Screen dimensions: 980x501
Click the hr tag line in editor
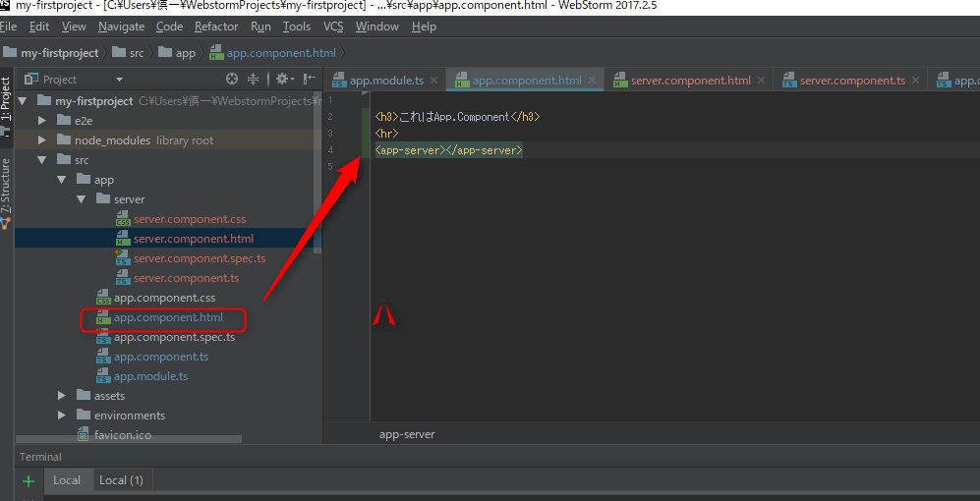tap(386, 134)
